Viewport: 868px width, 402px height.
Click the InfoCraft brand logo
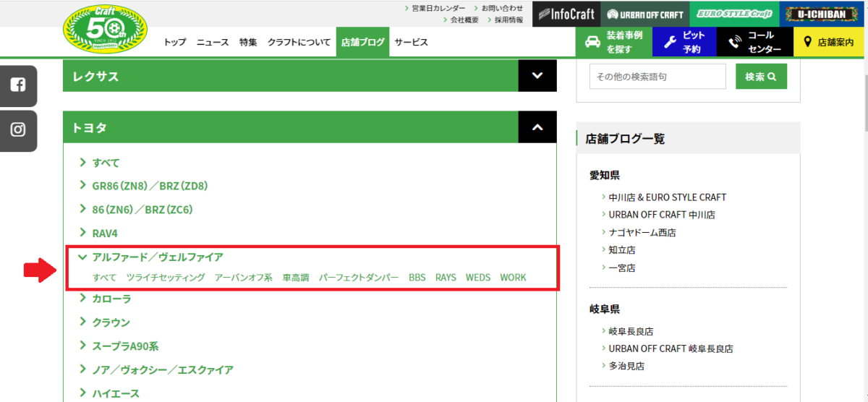(x=564, y=14)
